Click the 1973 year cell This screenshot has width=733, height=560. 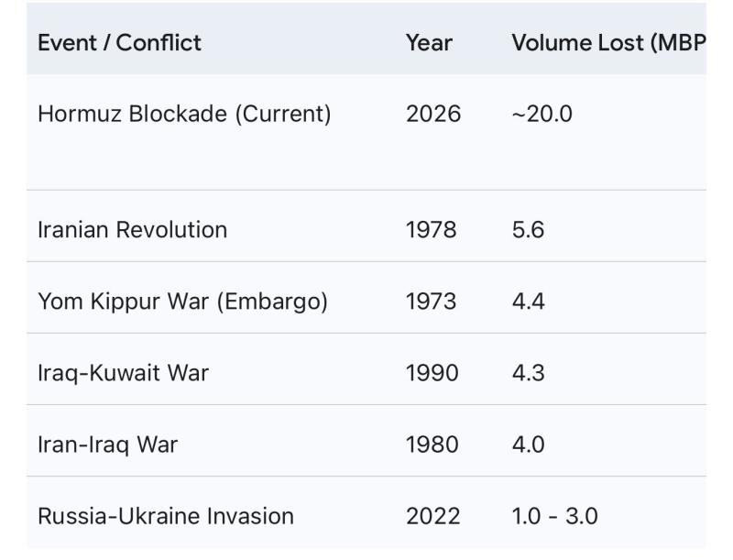pos(431,301)
